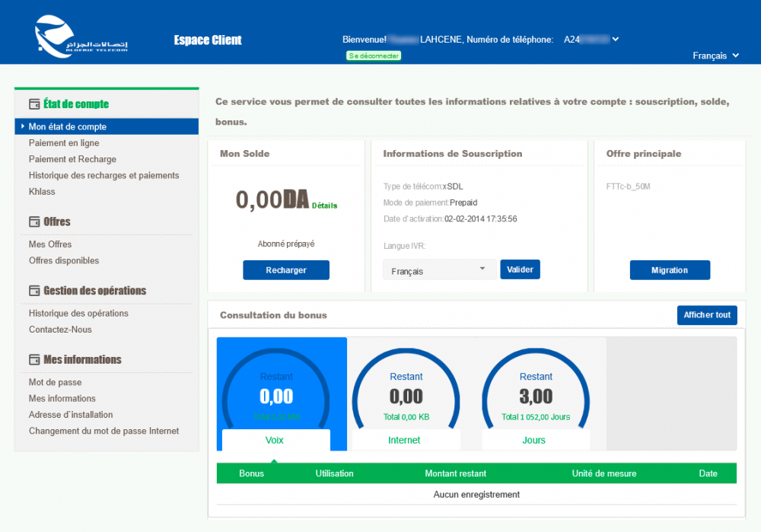761x532 pixels.
Task: Click the Jours remaining circular gauge
Action: (536, 388)
